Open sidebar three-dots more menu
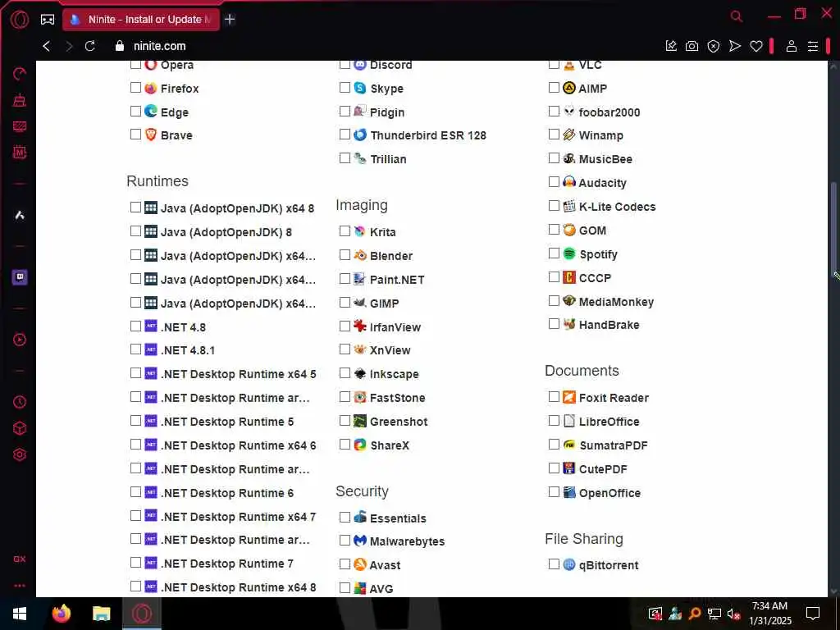Viewport: 840px width, 630px height. pos(20,586)
